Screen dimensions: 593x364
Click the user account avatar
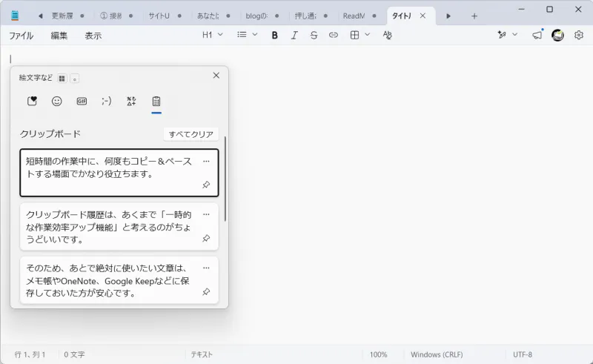[x=558, y=35]
